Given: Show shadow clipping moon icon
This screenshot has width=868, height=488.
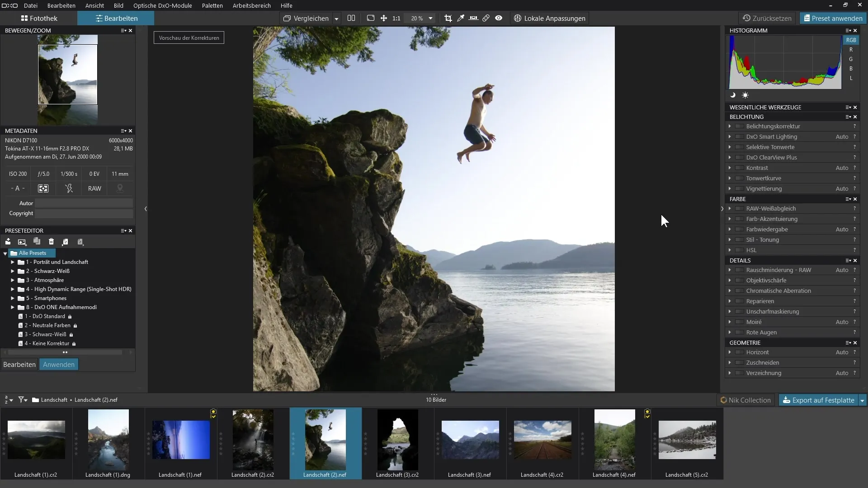Looking at the screenshot, I should (x=733, y=95).
